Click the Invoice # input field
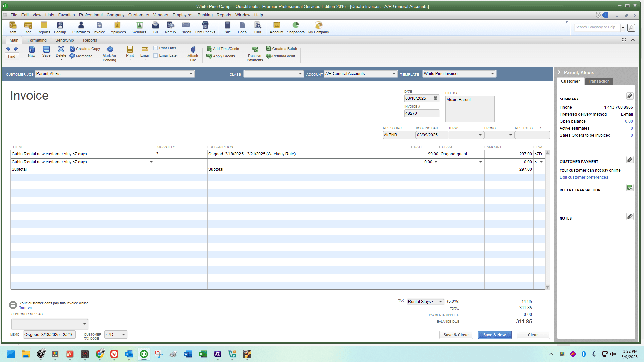Image resolution: width=644 pixels, height=362 pixels. pos(421,113)
